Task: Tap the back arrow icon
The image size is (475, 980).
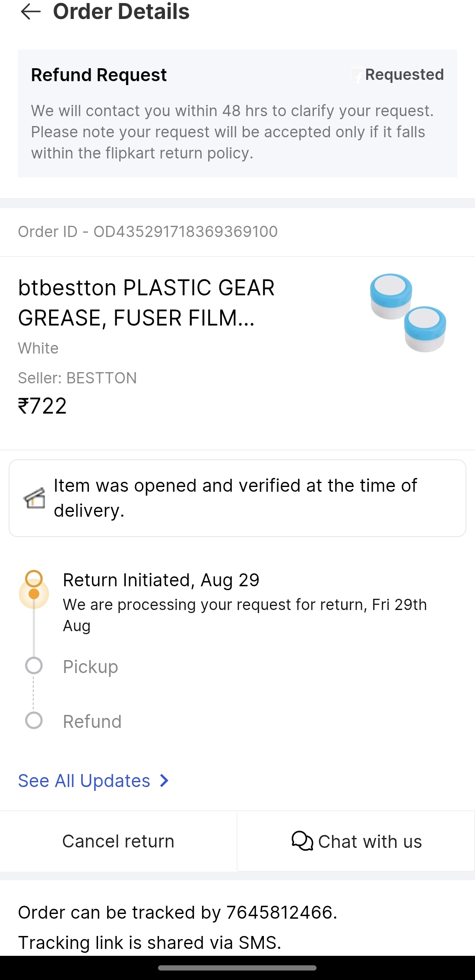Action: 31,12
